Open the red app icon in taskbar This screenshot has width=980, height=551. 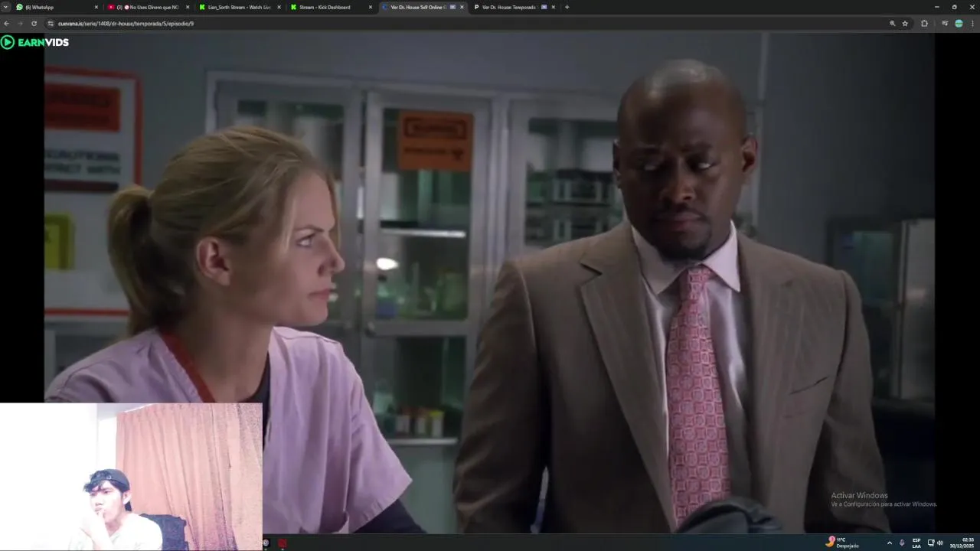[282, 543]
